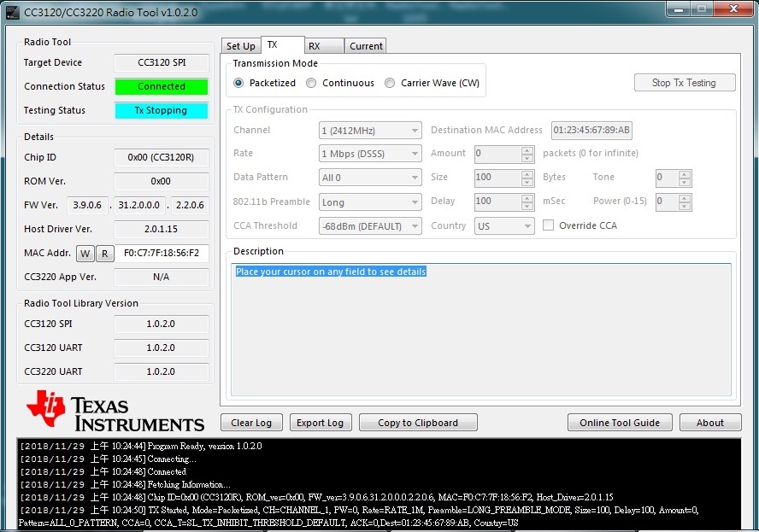Viewport: 759px width, 532px height.
Task: Click the Clear Log button
Action: click(251, 423)
